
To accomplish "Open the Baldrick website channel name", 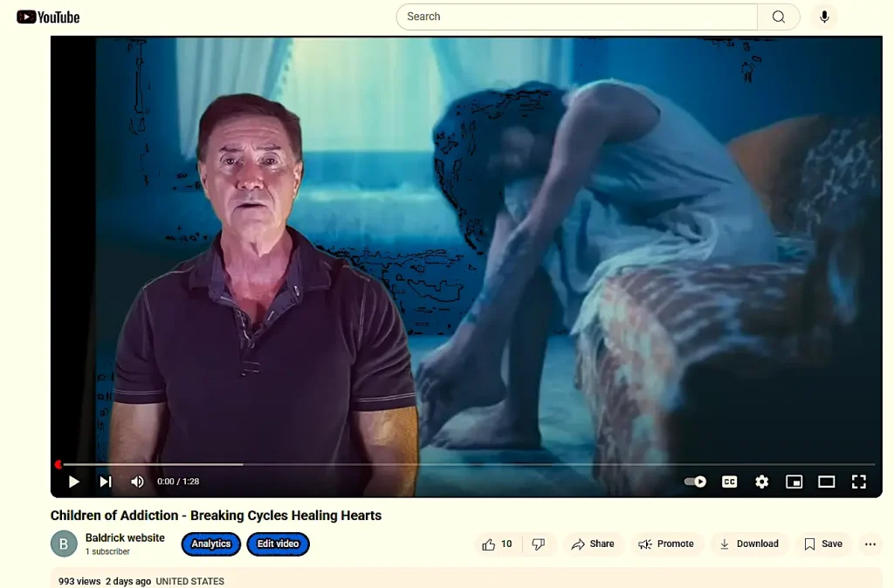I will coord(125,538).
